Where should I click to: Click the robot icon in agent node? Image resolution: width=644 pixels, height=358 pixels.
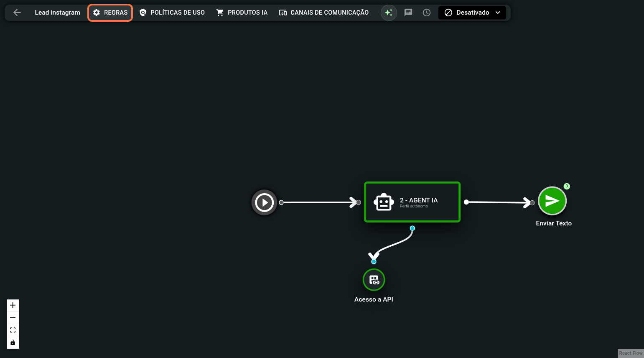tap(384, 202)
